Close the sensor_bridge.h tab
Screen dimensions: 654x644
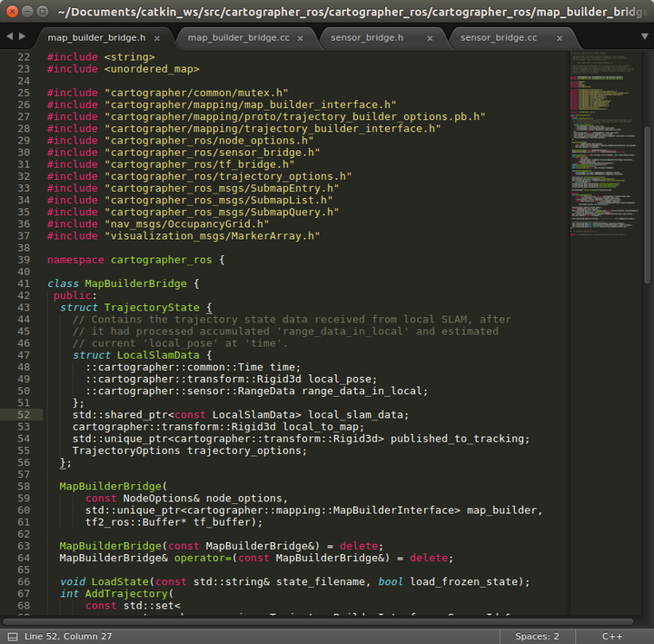430,38
